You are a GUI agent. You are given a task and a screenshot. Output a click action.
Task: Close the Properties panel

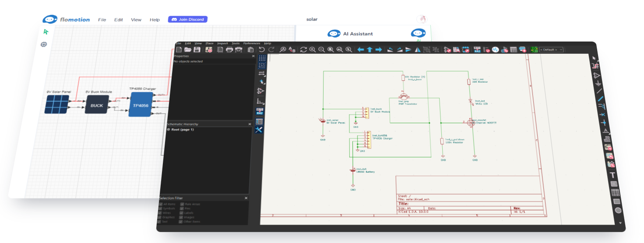253,56
